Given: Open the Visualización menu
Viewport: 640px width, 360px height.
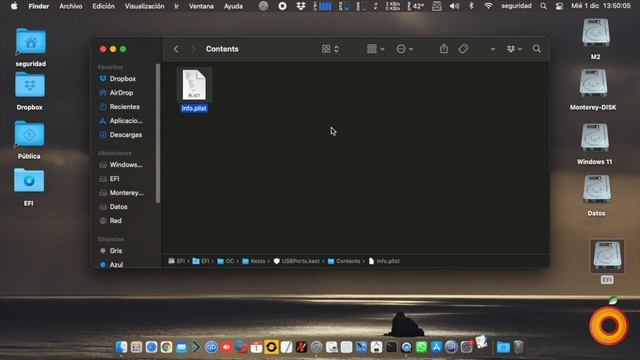Looking at the screenshot, I should 144,6.
